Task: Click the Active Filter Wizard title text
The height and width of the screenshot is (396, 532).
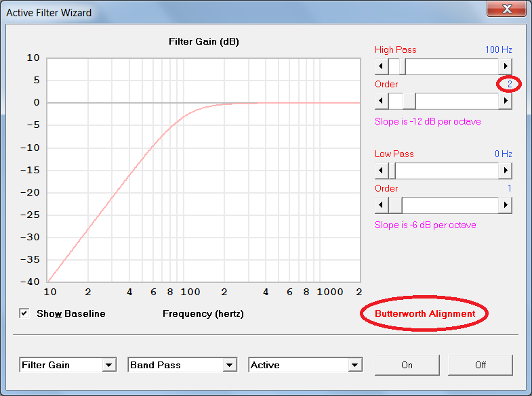Action: (49, 13)
